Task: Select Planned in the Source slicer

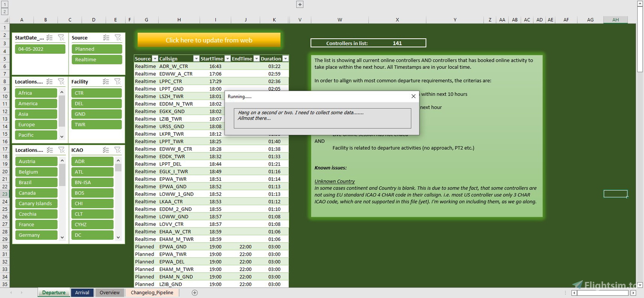Action: (97, 48)
